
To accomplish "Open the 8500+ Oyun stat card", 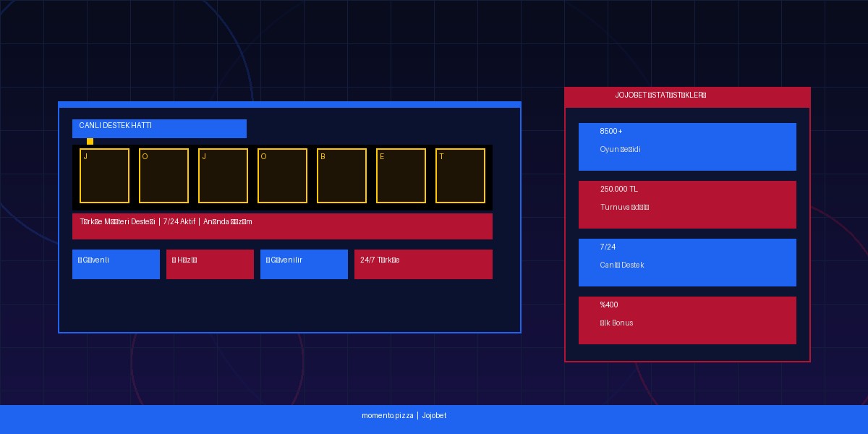I will [687, 147].
